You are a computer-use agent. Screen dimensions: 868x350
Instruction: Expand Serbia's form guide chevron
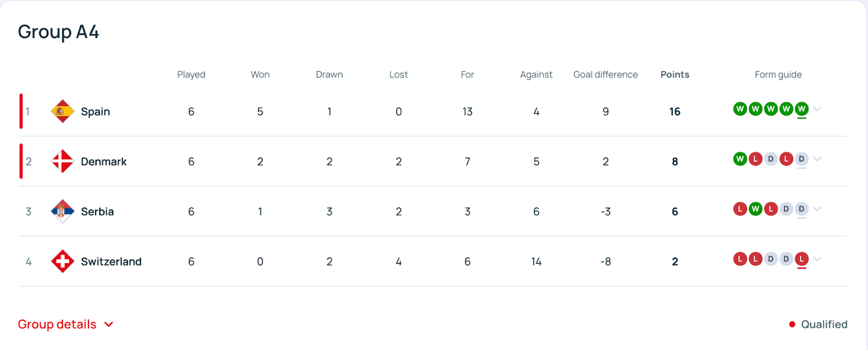[818, 209]
